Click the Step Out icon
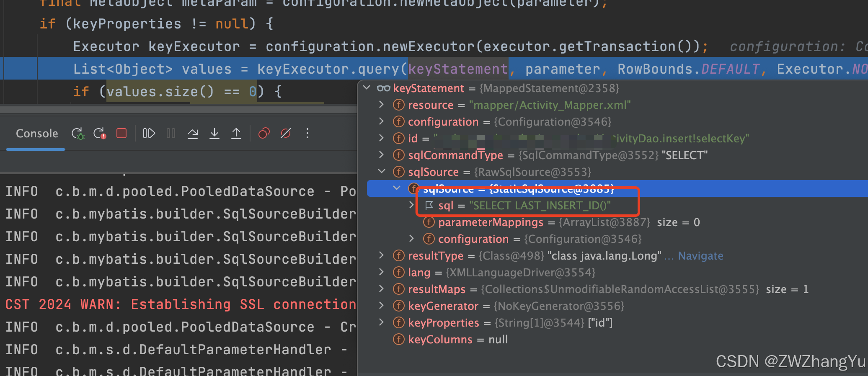The height and width of the screenshot is (376, 868). (236, 134)
